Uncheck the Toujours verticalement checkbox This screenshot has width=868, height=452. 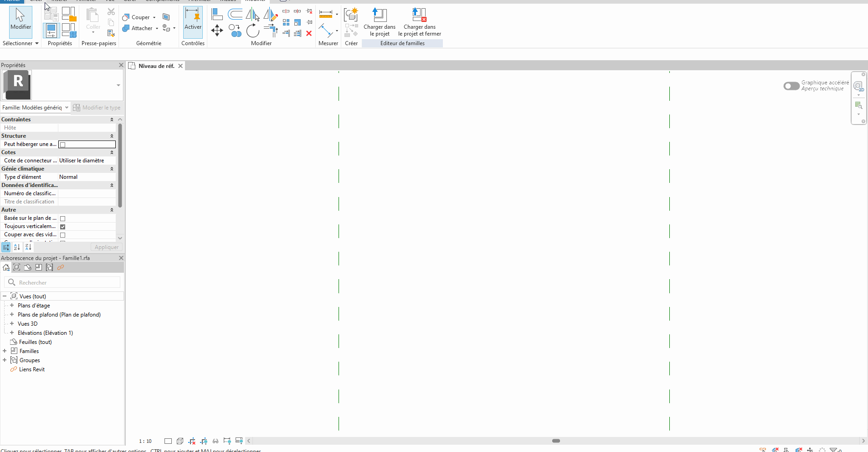click(63, 227)
